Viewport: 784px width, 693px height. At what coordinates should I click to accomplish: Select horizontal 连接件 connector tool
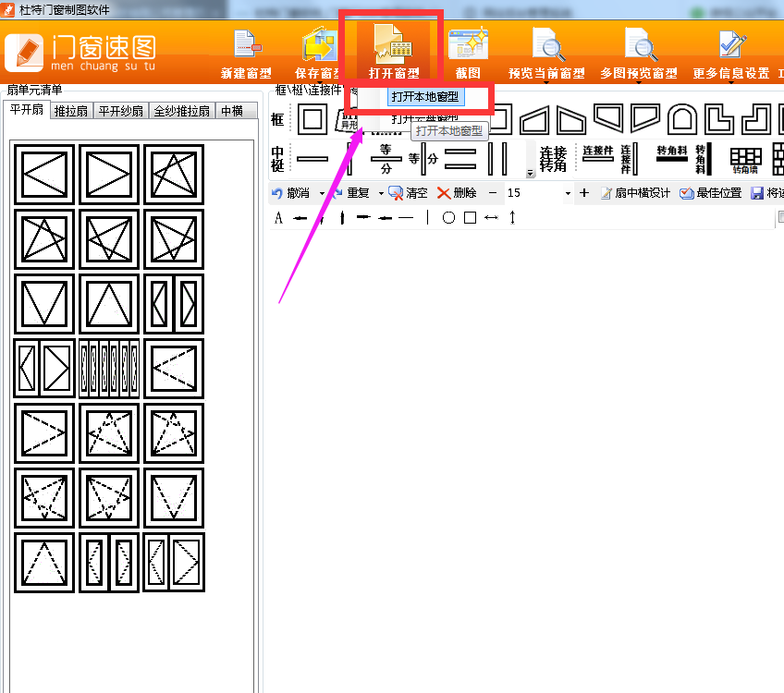click(598, 154)
